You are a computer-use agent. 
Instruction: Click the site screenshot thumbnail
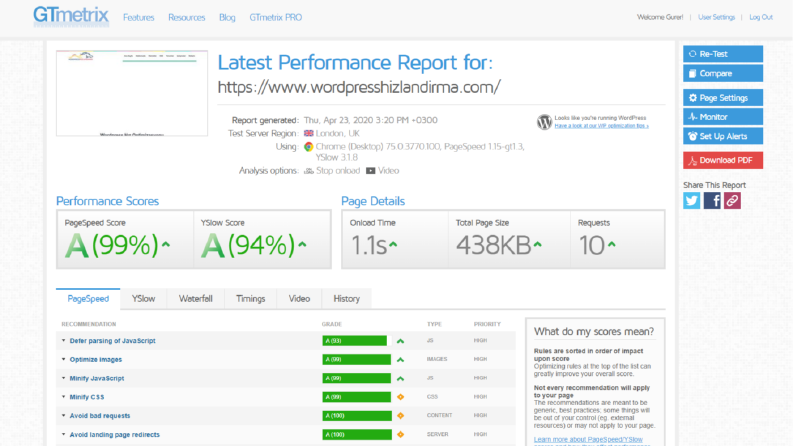tap(132, 93)
